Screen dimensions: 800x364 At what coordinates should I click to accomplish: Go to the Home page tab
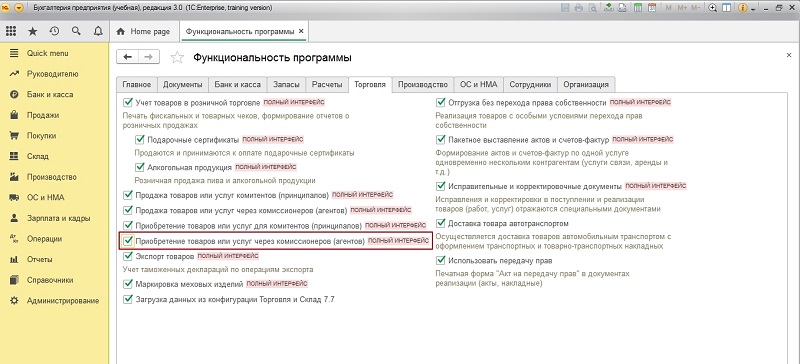pos(144,32)
